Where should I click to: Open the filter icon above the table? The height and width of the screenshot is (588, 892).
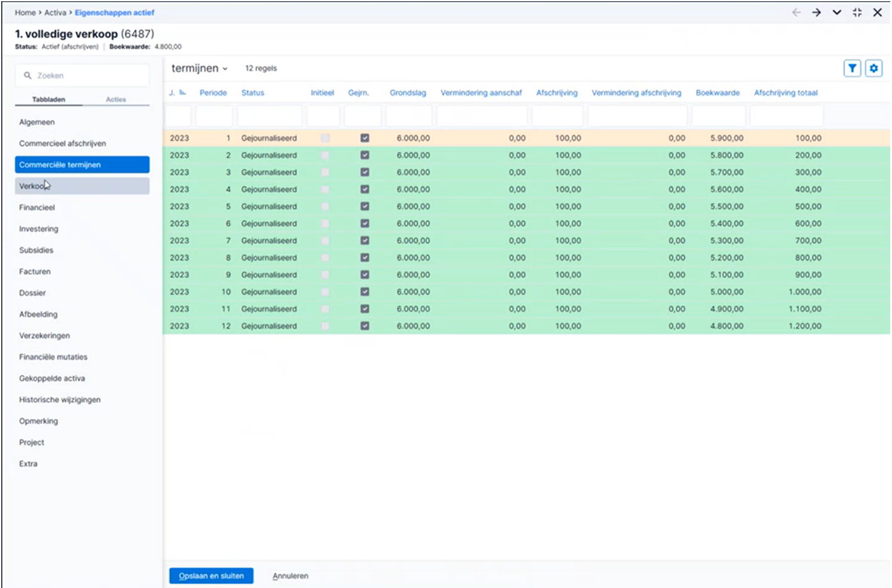852,69
